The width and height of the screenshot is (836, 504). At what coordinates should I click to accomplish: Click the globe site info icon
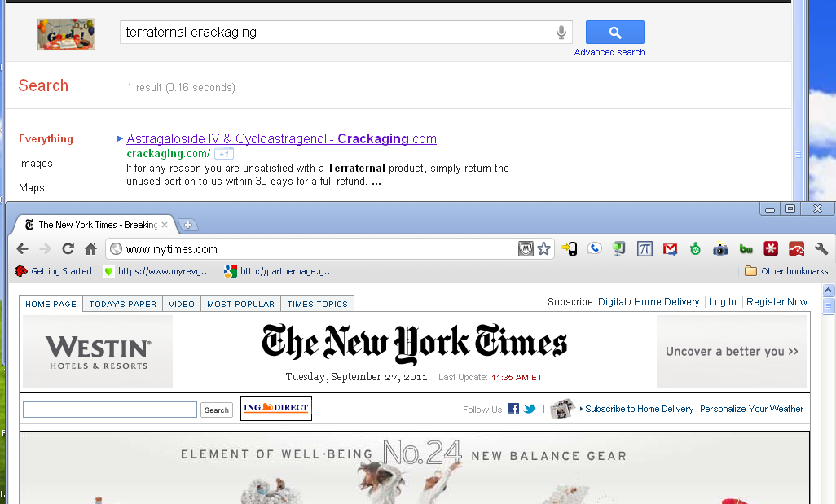(x=116, y=249)
